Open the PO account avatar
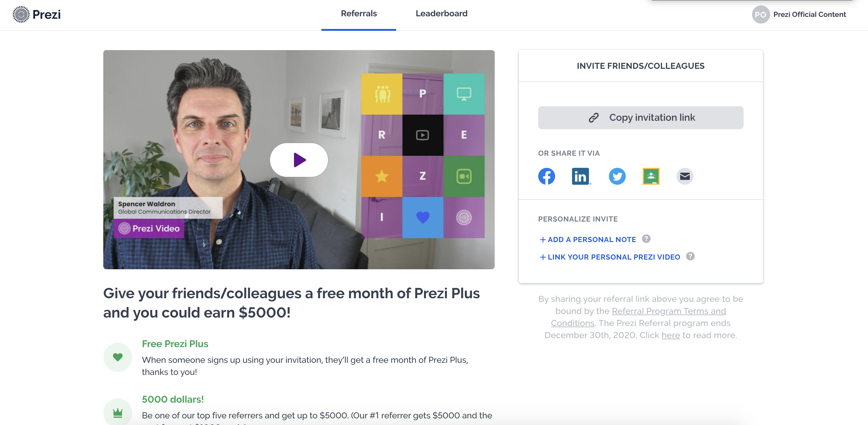Image resolution: width=868 pixels, height=425 pixels. click(760, 14)
